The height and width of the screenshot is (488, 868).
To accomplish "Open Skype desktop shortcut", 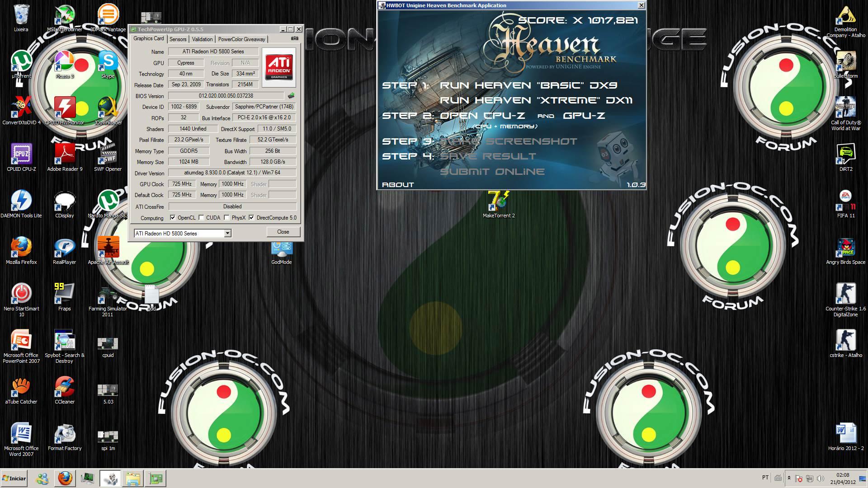I will click(108, 65).
